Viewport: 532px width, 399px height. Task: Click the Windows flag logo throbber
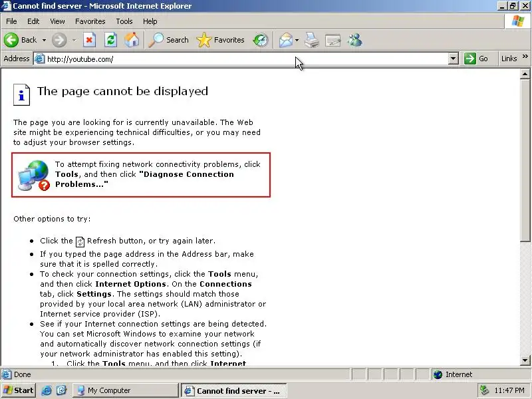[518, 21]
